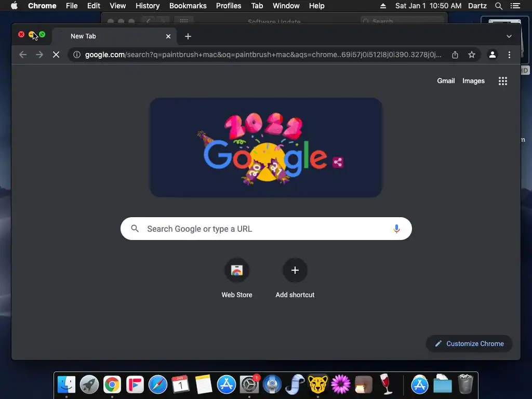The image size is (532, 399).
Task: Go back using the browser back arrow
Action: click(23, 55)
